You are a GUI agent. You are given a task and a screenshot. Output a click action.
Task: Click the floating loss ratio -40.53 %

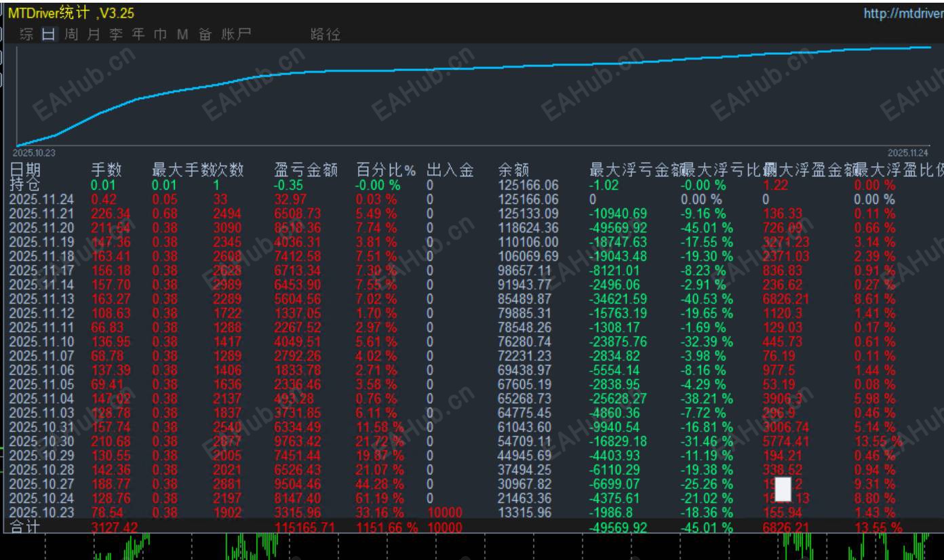click(x=707, y=299)
